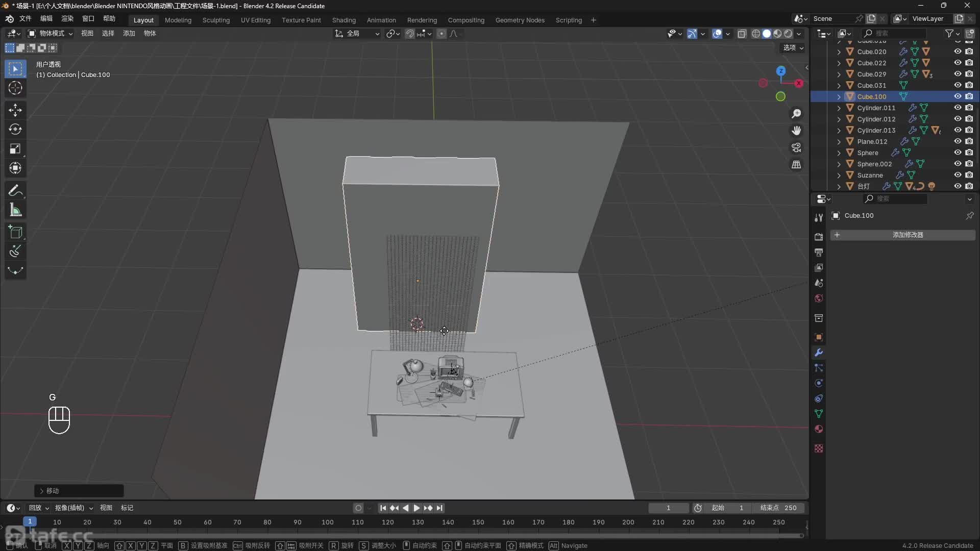Toggle visibility of Cylinder.011
Image resolution: width=980 pixels, height=551 pixels.
point(958,108)
